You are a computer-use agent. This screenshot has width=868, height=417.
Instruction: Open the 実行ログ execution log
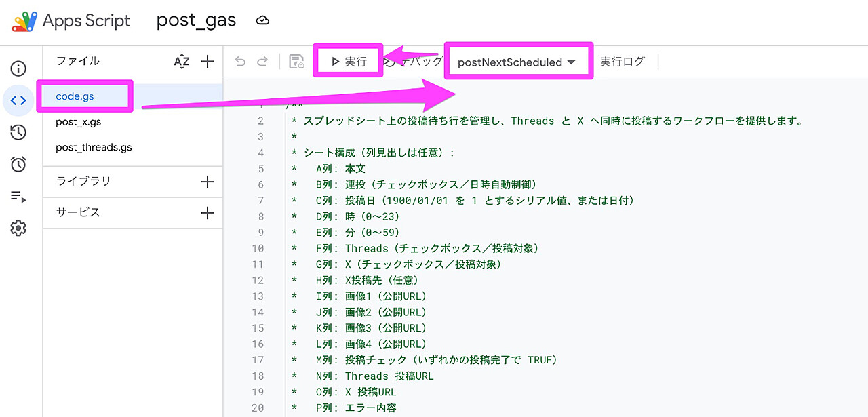[x=623, y=61]
